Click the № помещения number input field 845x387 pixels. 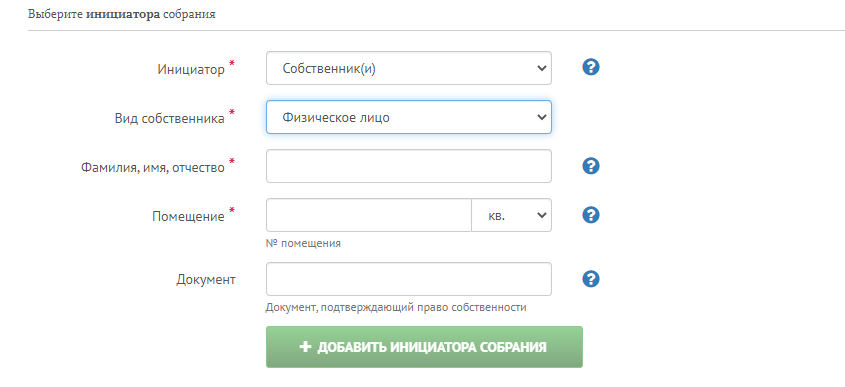click(x=369, y=215)
